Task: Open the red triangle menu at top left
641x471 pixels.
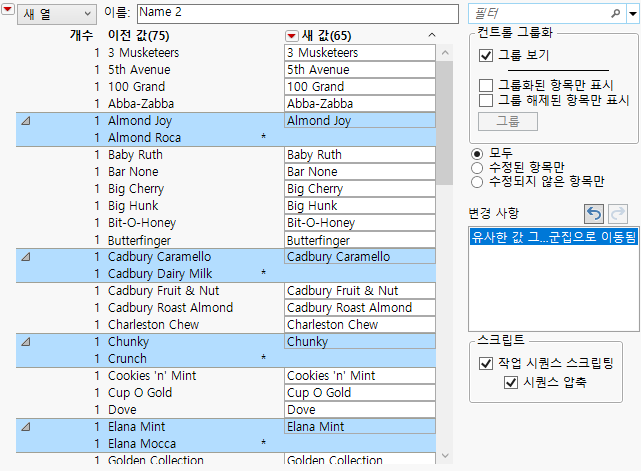Action: tap(8, 9)
